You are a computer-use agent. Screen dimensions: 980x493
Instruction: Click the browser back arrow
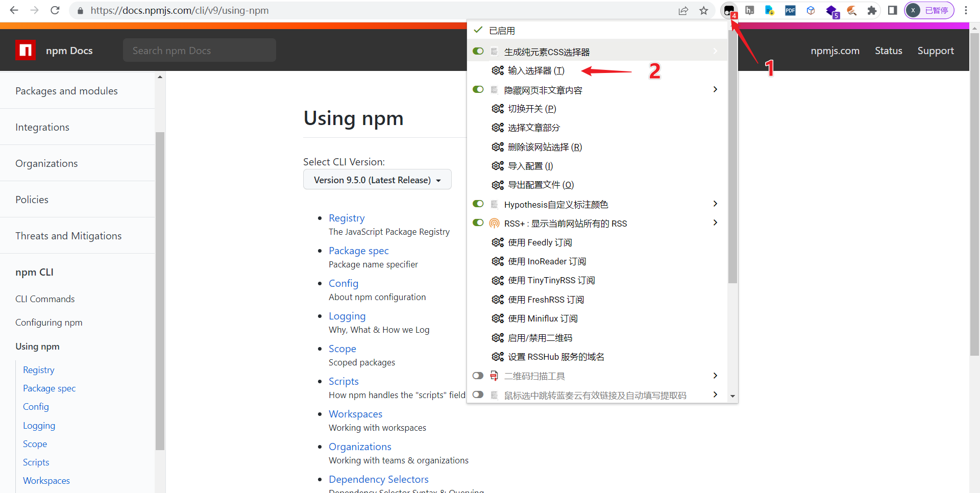pos(14,10)
